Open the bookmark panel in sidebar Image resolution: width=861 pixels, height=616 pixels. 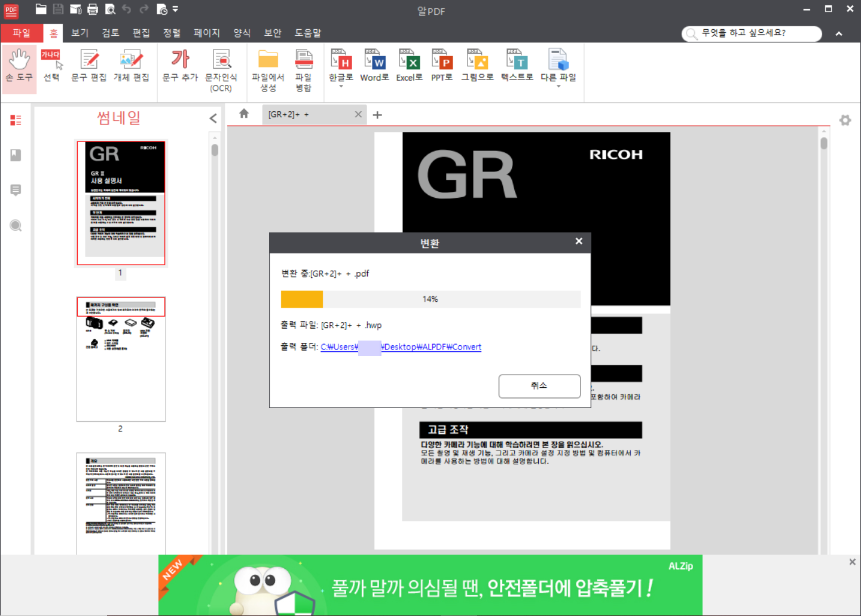[16, 155]
